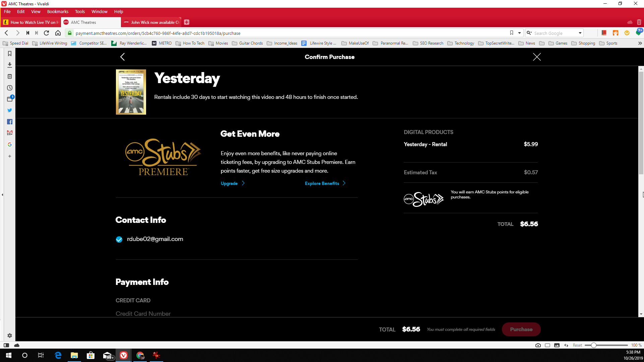Open the METRO bookmark
Viewport: 644px width, 362px height.
(x=162, y=43)
